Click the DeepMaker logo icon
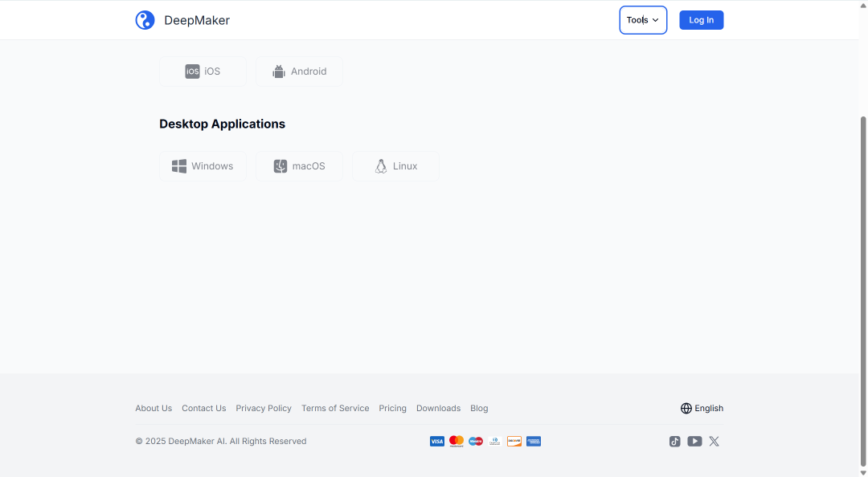 pyautogui.click(x=145, y=20)
